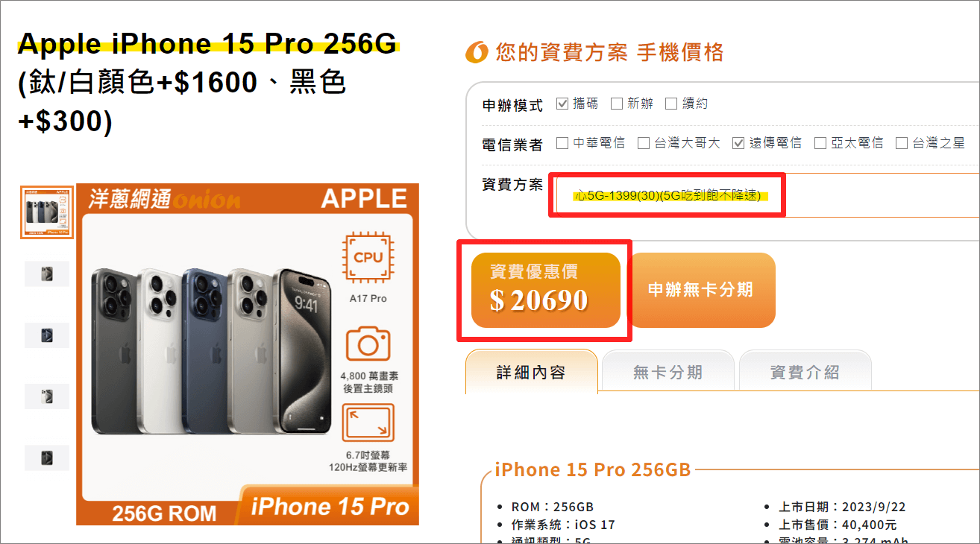Select the second phone thumbnail in gallery

pos(47,273)
